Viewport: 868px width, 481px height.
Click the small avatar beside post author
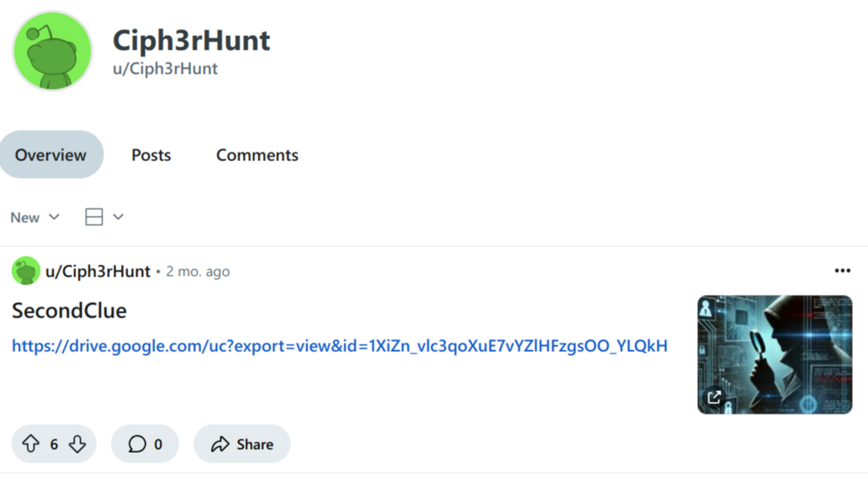coord(26,271)
